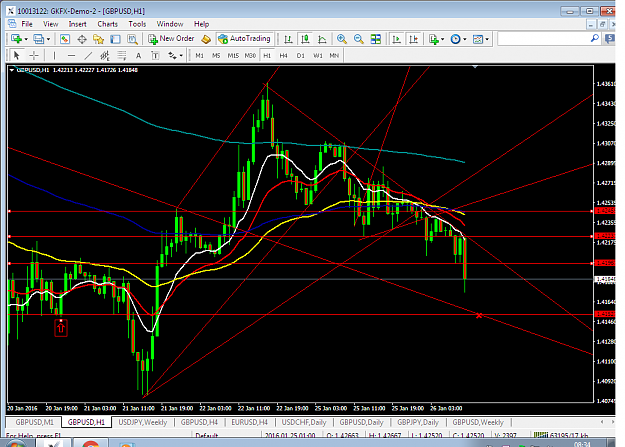625x447 pixels.
Task: Click the Arrows tool icon
Action: [172, 55]
